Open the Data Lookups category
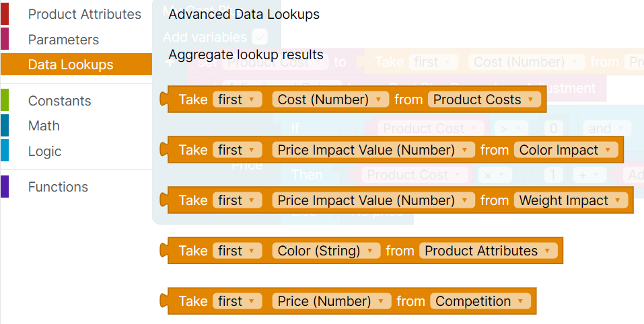This screenshot has width=644, height=324. click(x=70, y=65)
